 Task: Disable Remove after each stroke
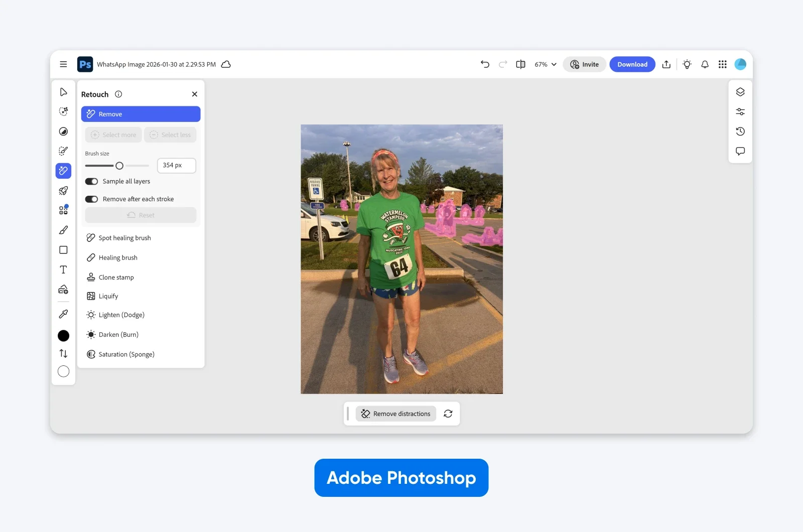click(x=91, y=199)
